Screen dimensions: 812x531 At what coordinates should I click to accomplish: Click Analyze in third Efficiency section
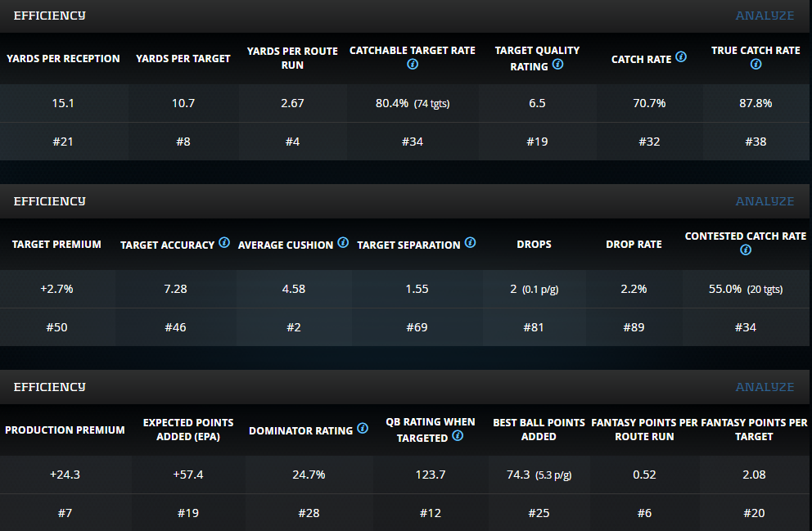point(765,387)
